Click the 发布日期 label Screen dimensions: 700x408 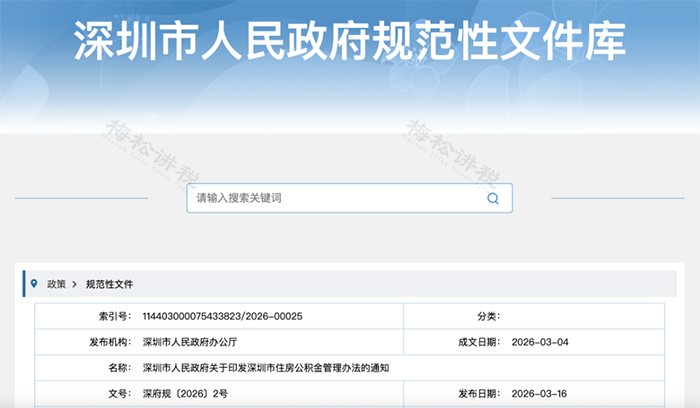point(479,394)
